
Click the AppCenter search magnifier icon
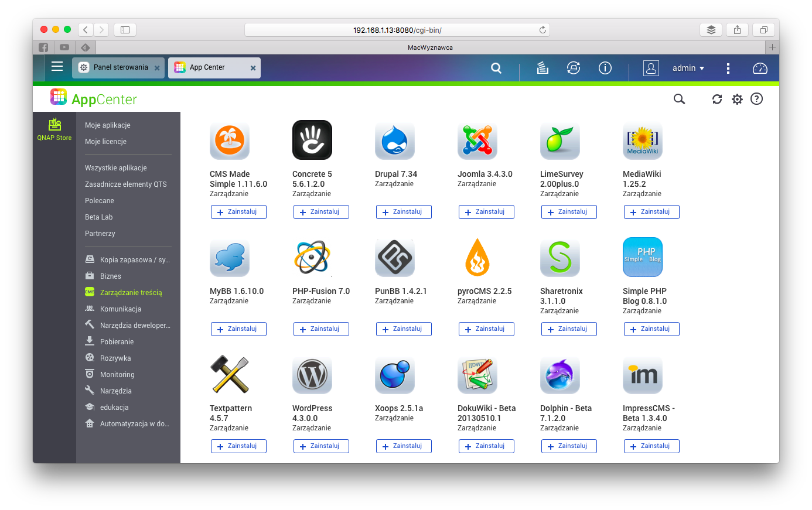(x=679, y=99)
